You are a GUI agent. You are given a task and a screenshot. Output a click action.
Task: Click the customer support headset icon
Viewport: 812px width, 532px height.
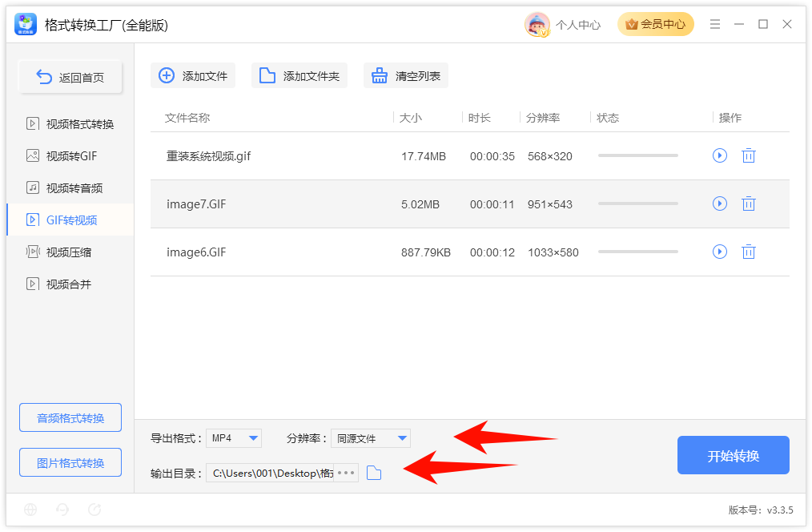62,510
